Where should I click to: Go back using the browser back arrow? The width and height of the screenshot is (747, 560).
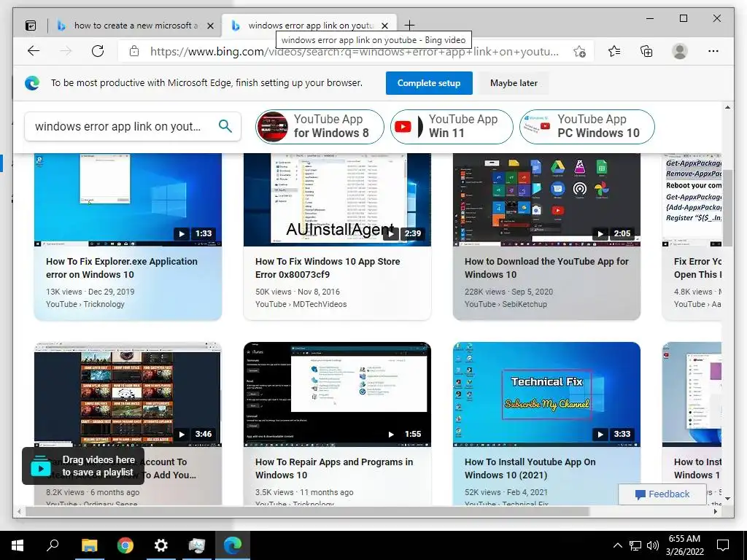coord(34,51)
